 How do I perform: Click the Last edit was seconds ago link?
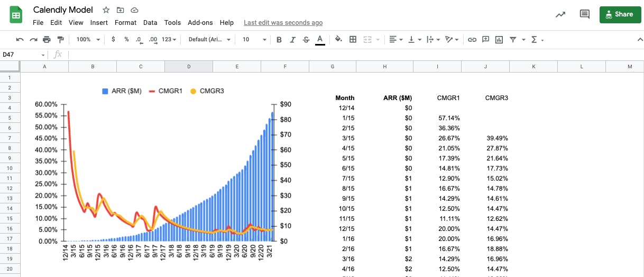(283, 23)
